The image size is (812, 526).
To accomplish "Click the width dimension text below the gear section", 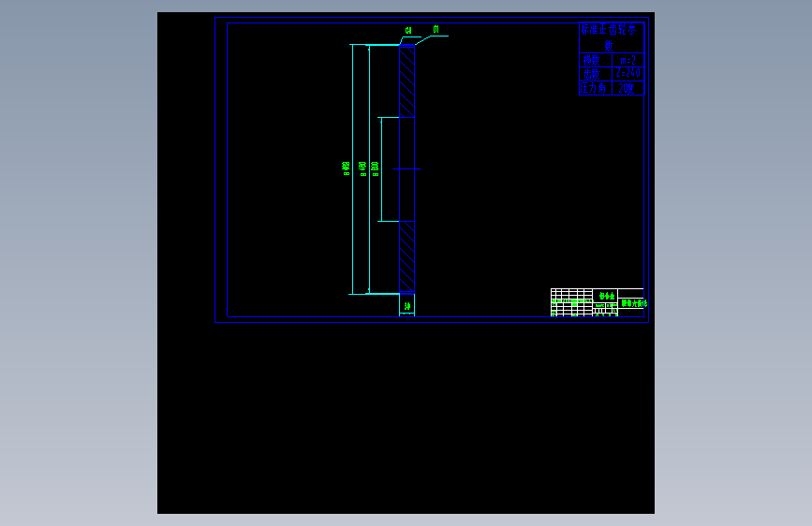I will click(x=407, y=306).
